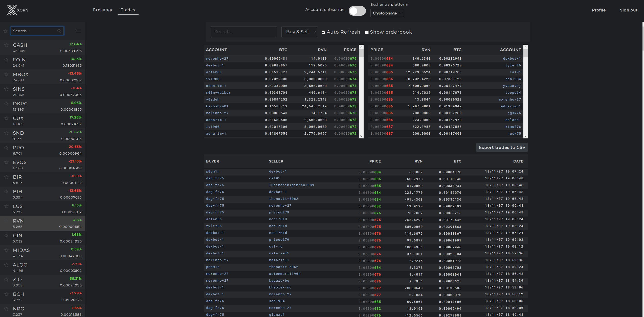Favorite FOIN with its star icon
This screenshot has width=644, height=317.
click(6, 60)
